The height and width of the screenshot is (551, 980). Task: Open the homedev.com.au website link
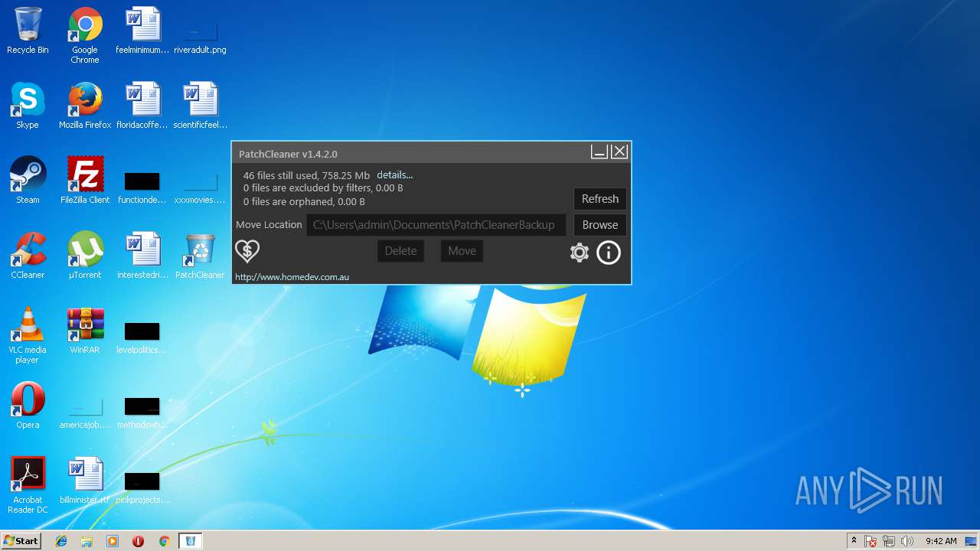[x=292, y=277]
